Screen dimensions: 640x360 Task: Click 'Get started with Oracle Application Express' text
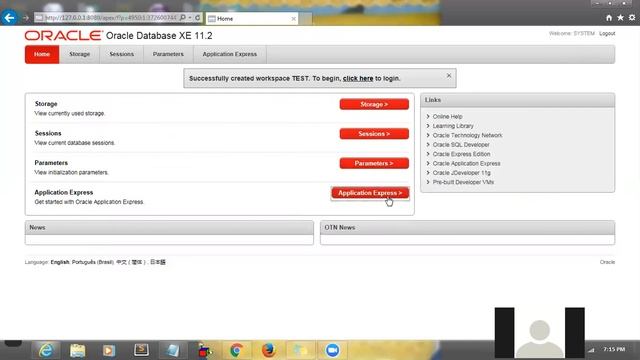(89, 202)
